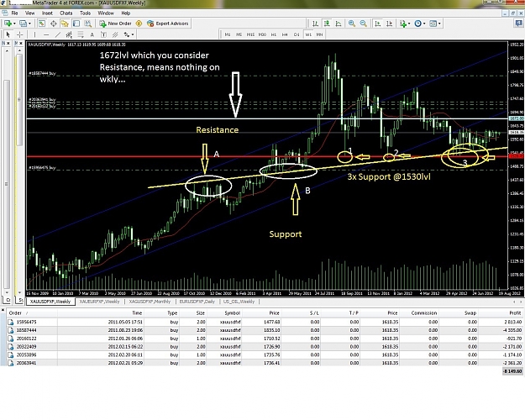The image size is (525, 420).
Task: Open MetaEditor via yellow diamond icon
Action: (x=139, y=24)
